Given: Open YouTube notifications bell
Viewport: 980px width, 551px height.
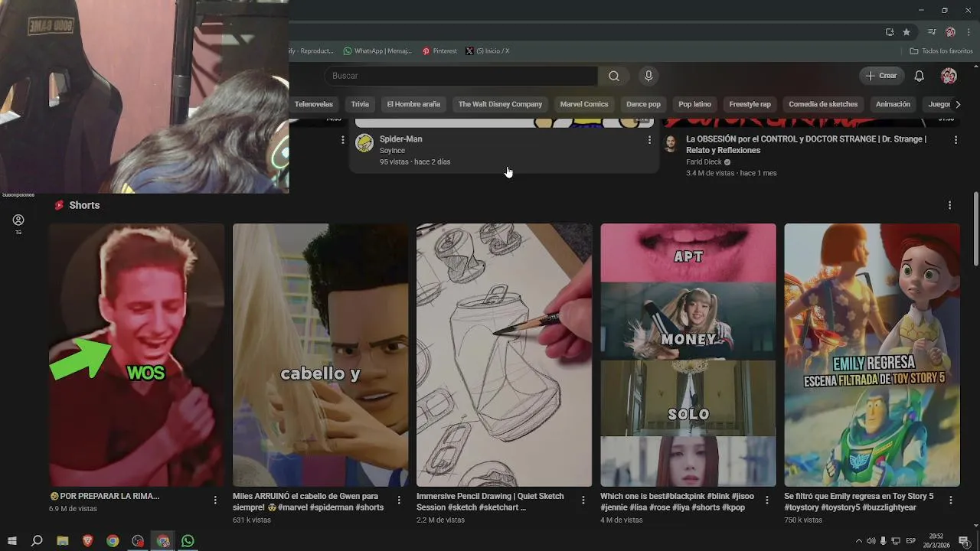Looking at the screenshot, I should tap(920, 76).
